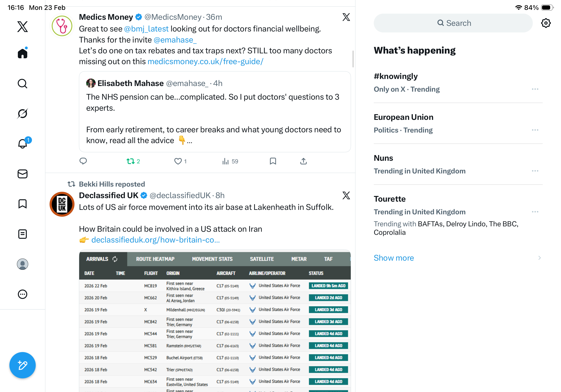The height and width of the screenshot is (392, 561).
Task: Click the Search input field
Action: point(453,23)
